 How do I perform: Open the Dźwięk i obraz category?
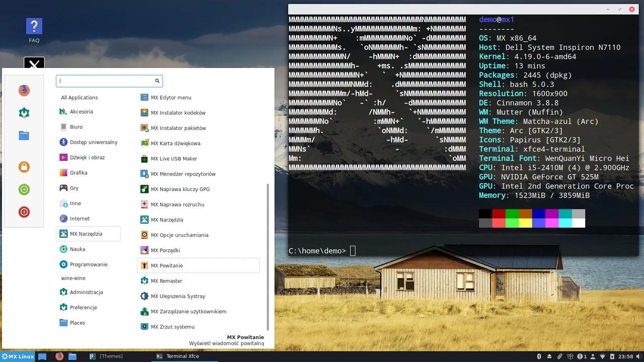point(88,157)
